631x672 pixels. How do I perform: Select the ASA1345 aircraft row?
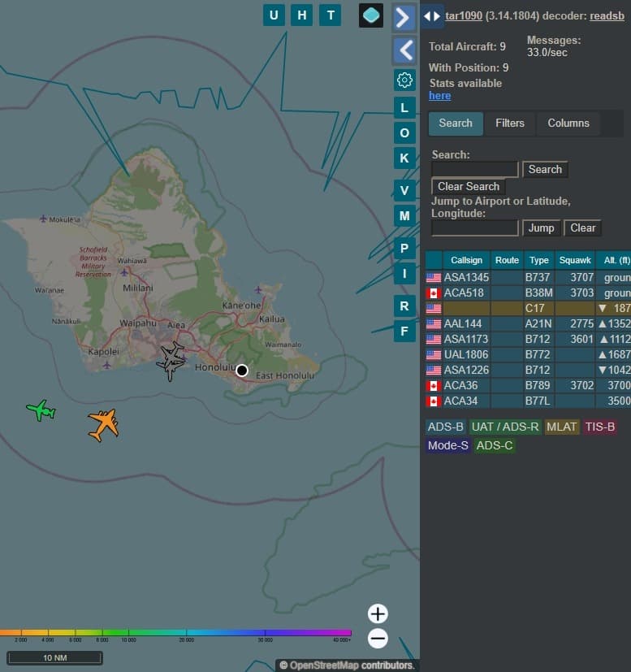tap(528, 278)
